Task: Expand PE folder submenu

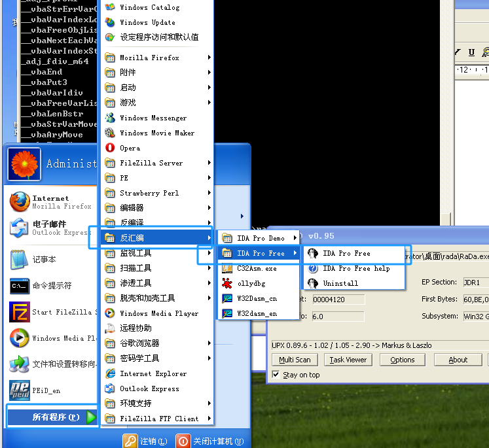Action: (x=157, y=178)
